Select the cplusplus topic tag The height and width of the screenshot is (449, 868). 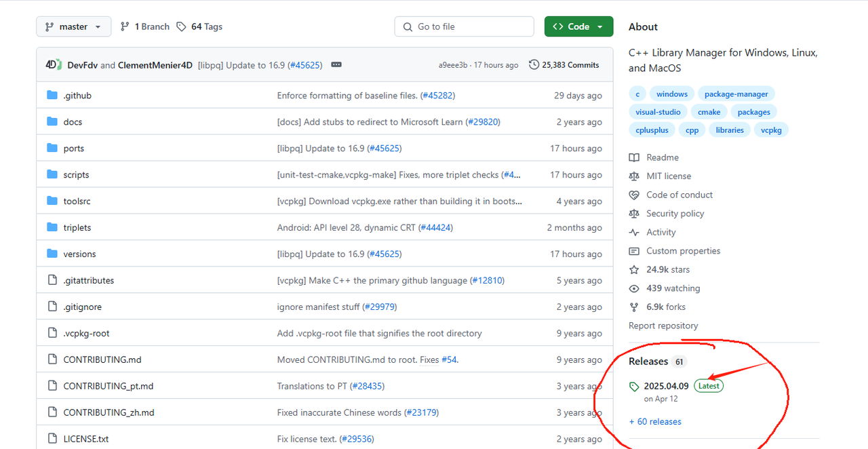point(652,130)
